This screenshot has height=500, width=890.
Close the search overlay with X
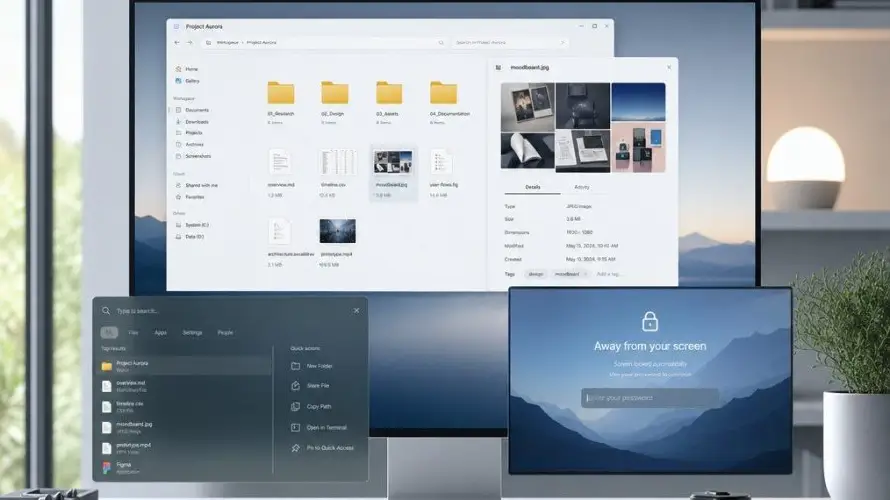(356, 311)
